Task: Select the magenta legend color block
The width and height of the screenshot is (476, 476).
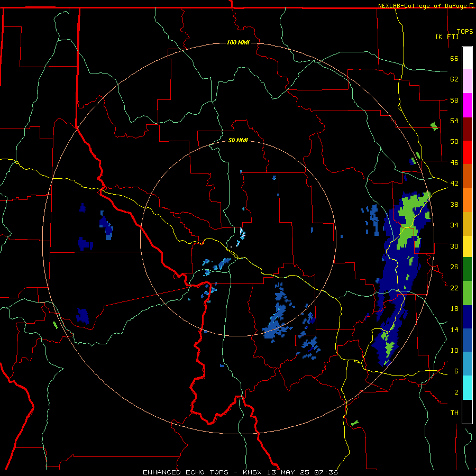Action: [x=467, y=105]
